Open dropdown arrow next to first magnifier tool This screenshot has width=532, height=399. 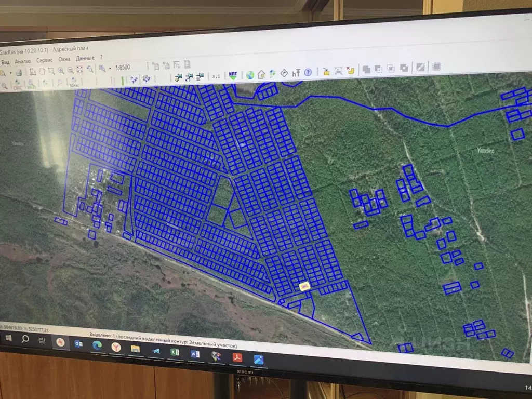point(10,73)
